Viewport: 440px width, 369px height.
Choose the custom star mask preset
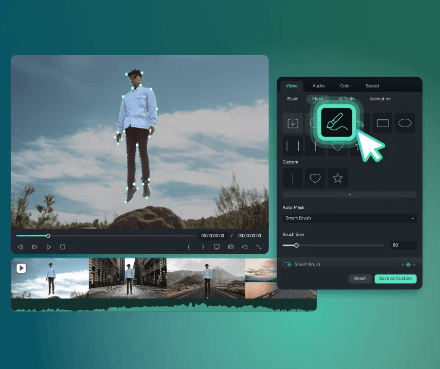pyautogui.click(x=338, y=178)
